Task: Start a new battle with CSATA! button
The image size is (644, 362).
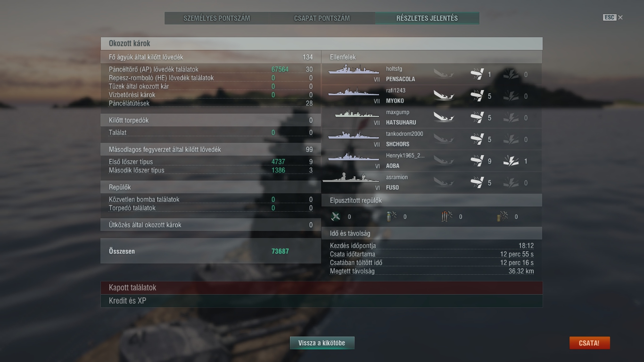Action: [589, 343]
